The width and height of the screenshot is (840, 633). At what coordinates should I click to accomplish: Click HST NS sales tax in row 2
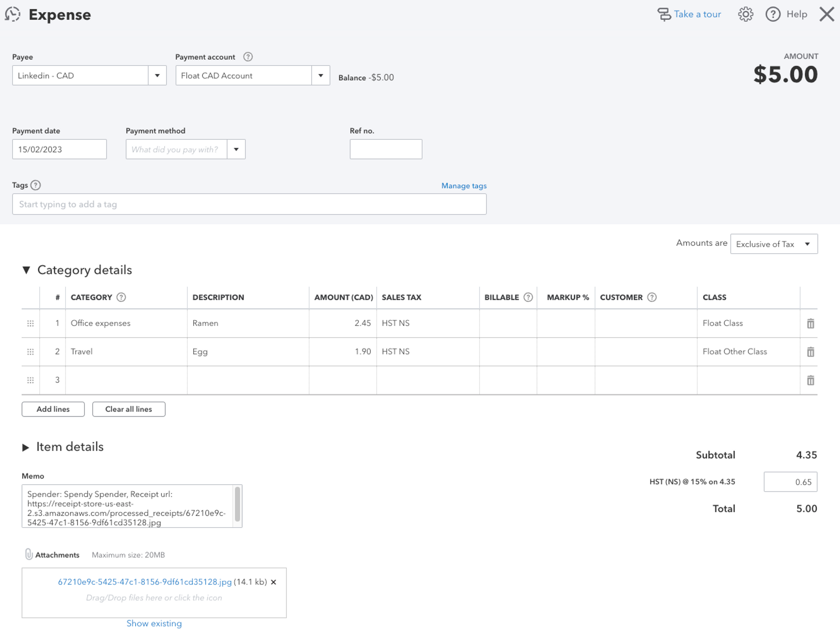pos(428,352)
